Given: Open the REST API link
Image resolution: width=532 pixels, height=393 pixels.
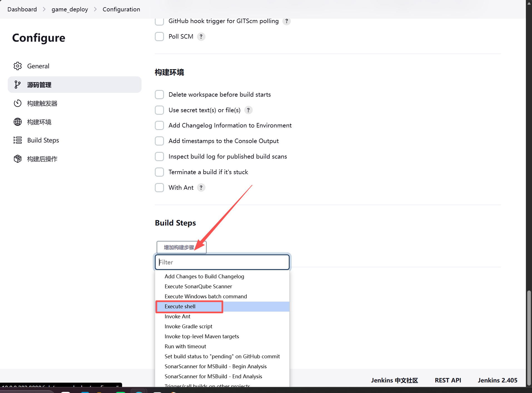Looking at the screenshot, I should tap(448, 381).
